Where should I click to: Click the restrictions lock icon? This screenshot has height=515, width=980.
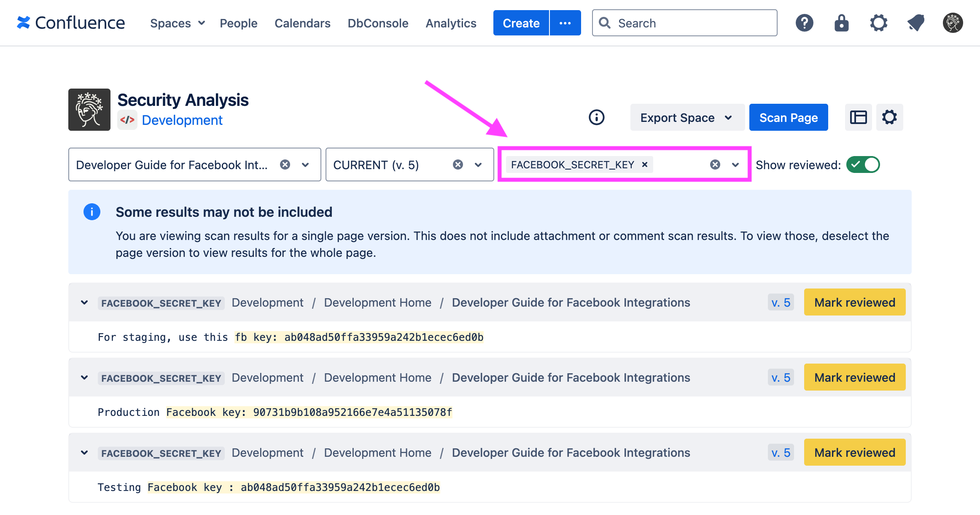pyautogui.click(x=841, y=23)
